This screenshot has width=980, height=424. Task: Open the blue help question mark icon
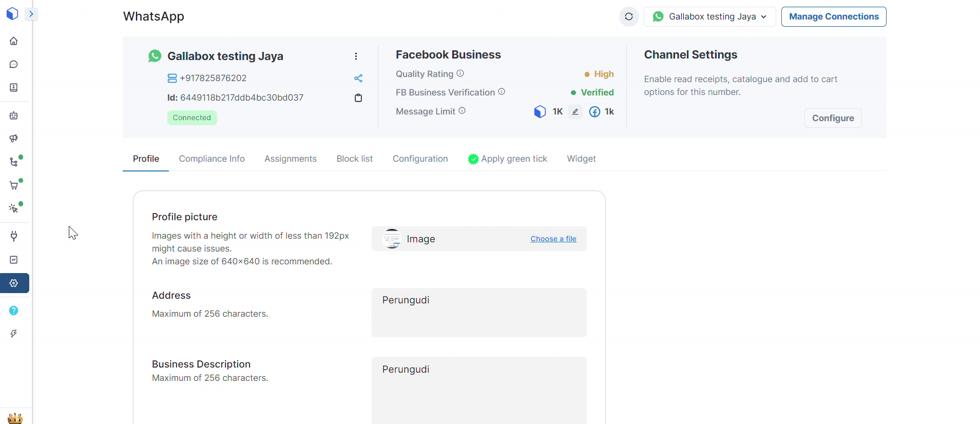point(14,311)
